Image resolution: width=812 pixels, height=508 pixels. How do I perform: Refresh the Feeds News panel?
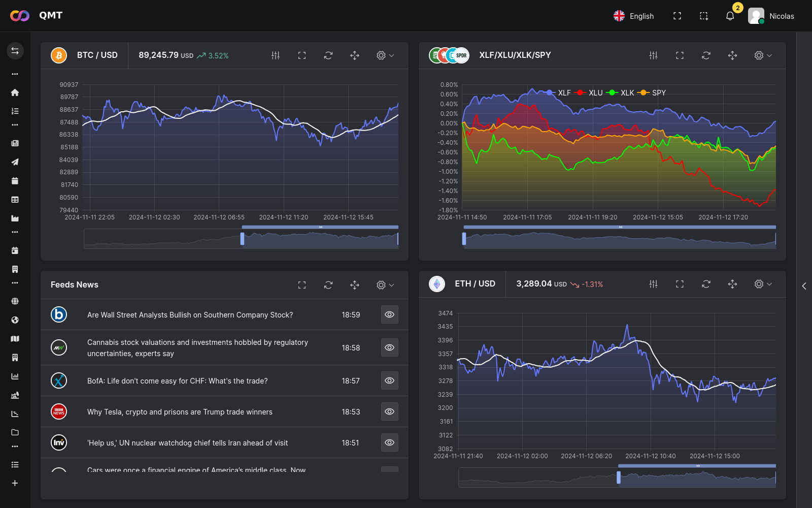328,285
